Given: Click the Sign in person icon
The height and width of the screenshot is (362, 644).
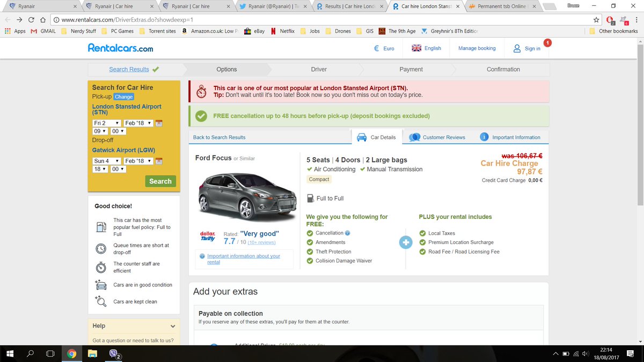Looking at the screenshot, I should coord(517,48).
